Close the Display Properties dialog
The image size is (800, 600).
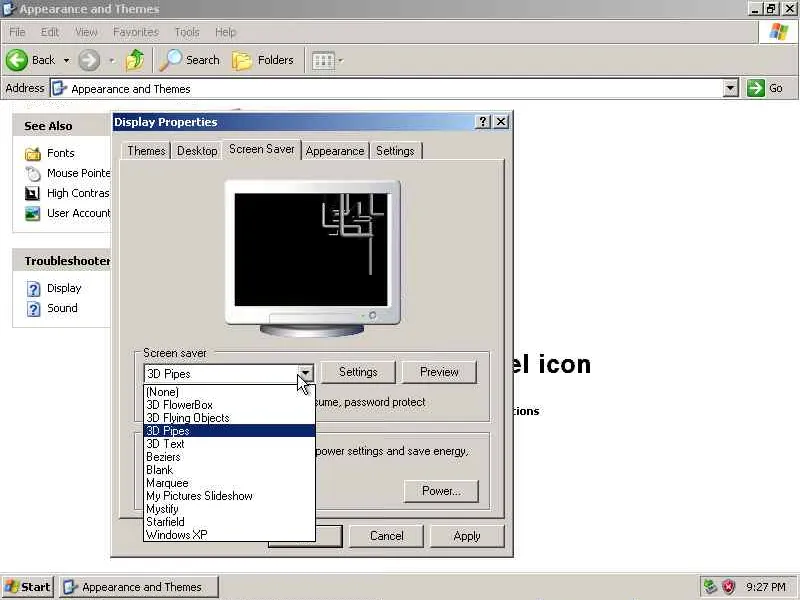(501, 122)
